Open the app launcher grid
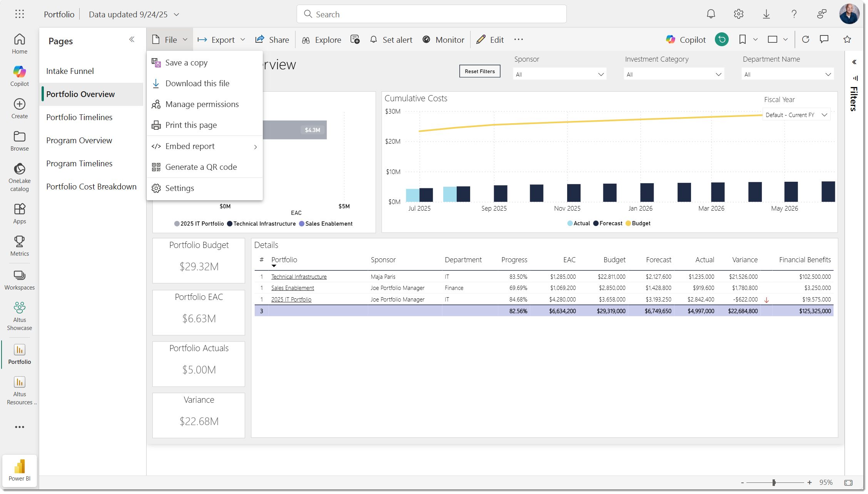The image size is (868, 494). [x=19, y=14]
